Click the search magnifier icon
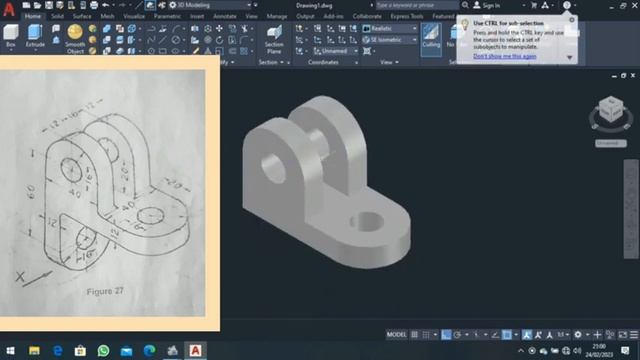The height and width of the screenshot is (360, 640). (465, 5)
